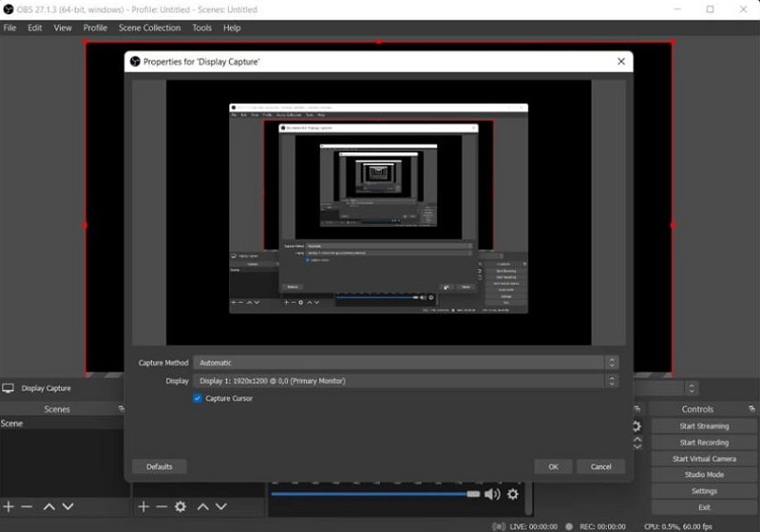Uncheck the Capture Cursor checkbox

point(198,399)
